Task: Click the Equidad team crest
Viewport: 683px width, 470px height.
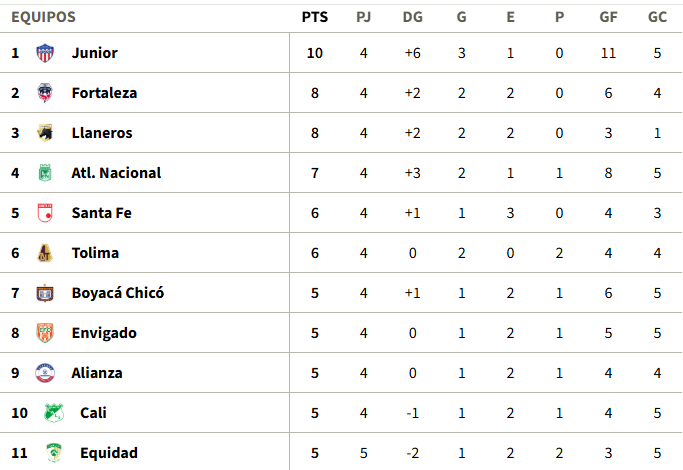Action: [54, 453]
